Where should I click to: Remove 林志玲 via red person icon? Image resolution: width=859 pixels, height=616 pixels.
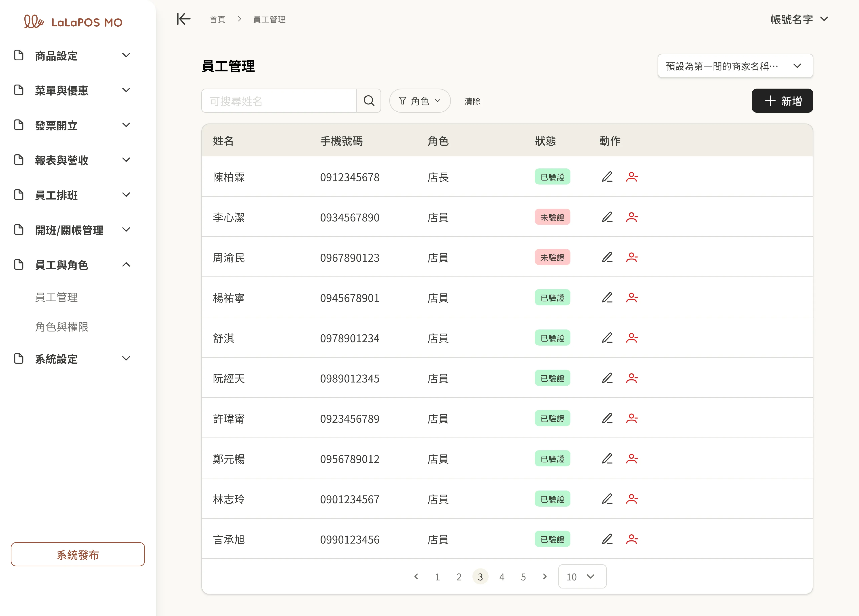coord(632,499)
